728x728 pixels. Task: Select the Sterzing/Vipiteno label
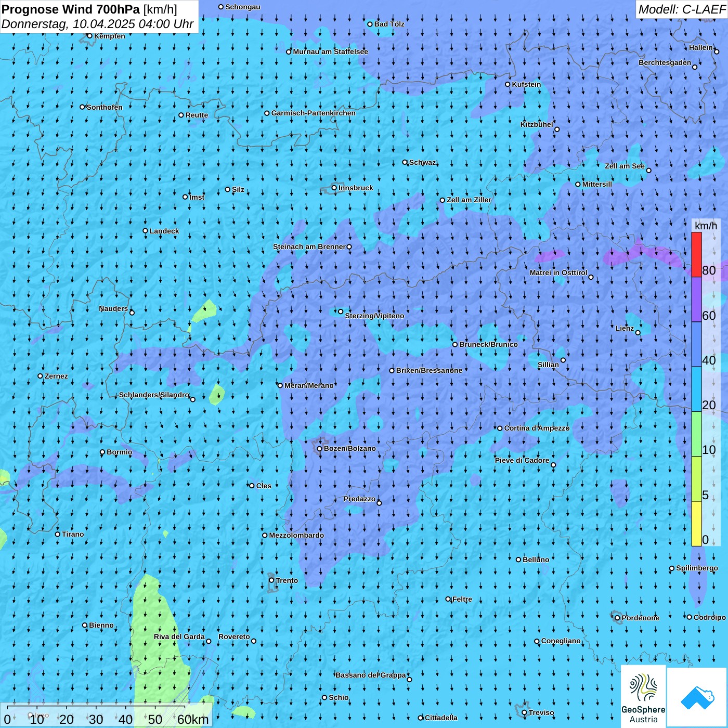click(374, 316)
